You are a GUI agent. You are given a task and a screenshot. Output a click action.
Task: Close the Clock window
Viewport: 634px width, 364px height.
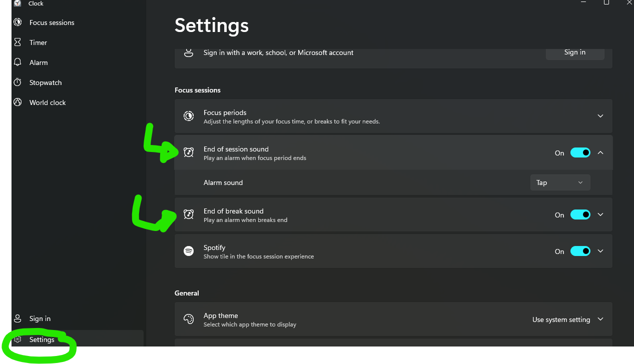click(628, 2)
